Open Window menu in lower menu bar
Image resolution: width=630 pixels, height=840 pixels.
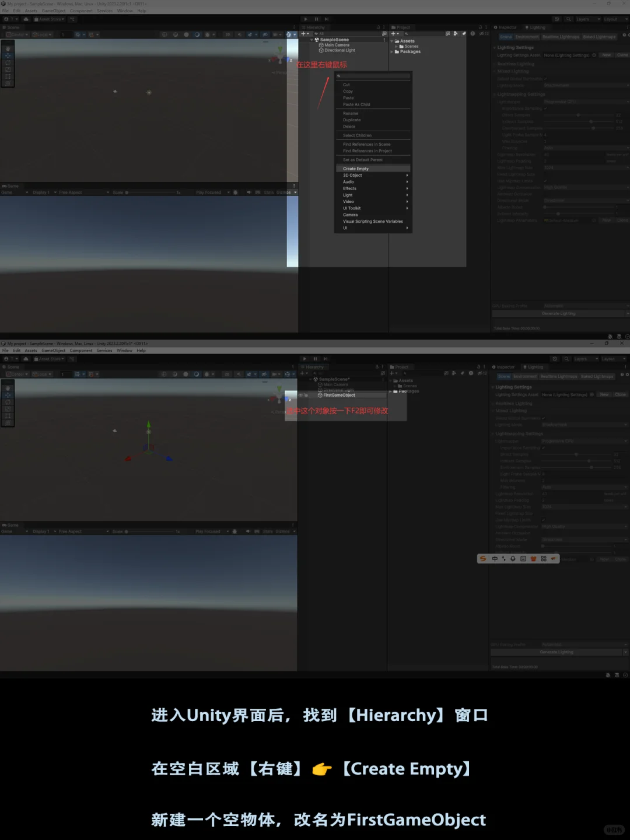point(124,351)
